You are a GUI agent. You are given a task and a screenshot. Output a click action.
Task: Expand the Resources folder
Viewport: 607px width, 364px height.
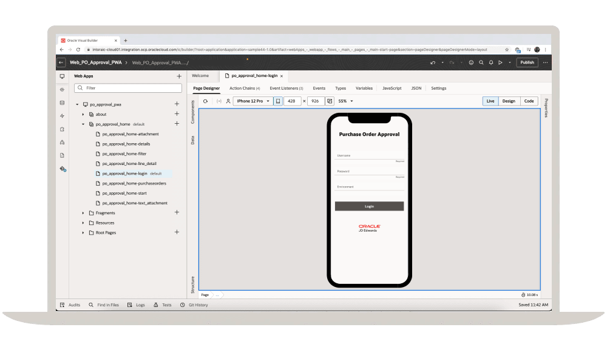point(83,223)
